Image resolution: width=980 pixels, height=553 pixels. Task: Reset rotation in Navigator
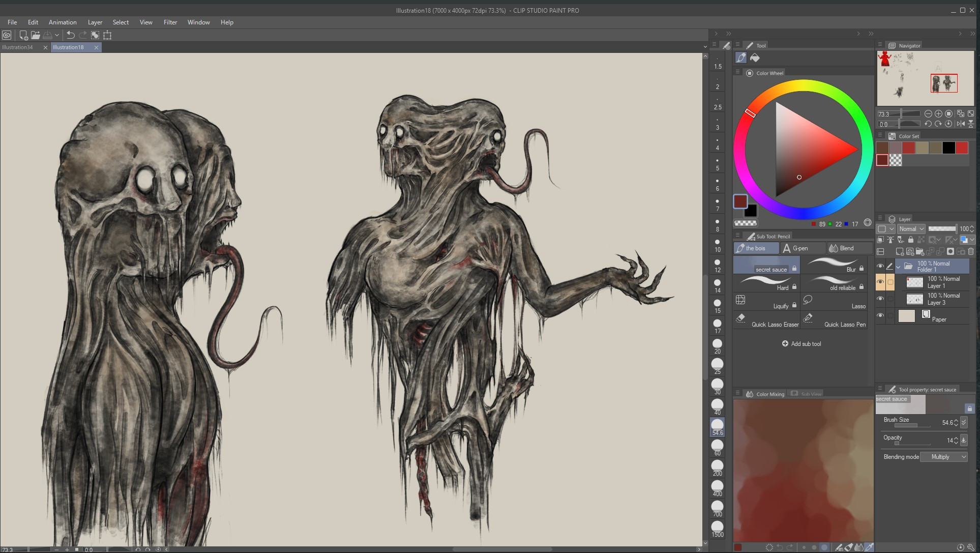point(948,124)
